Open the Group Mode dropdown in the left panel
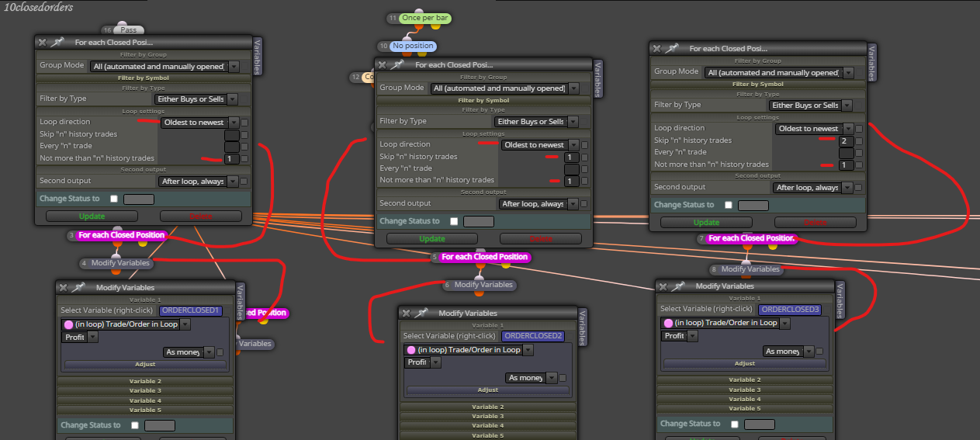Viewport: 980px width, 440px height. click(x=165, y=67)
